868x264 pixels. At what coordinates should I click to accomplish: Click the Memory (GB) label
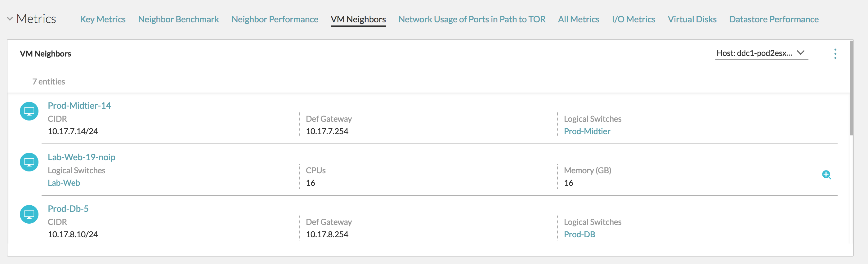click(587, 170)
